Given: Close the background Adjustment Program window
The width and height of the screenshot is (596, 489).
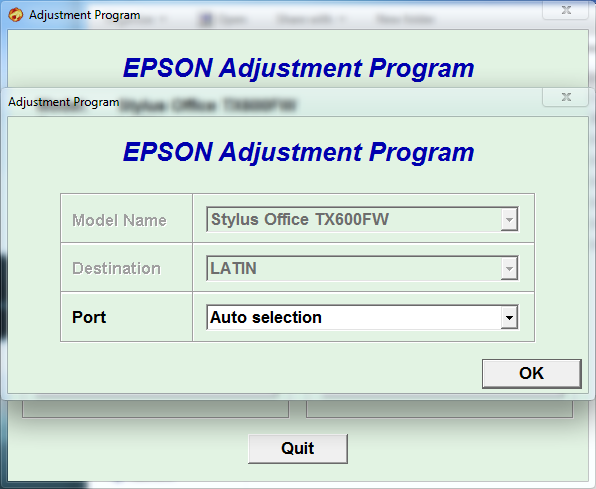Looking at the screenshot, I should tap(566, 10).
